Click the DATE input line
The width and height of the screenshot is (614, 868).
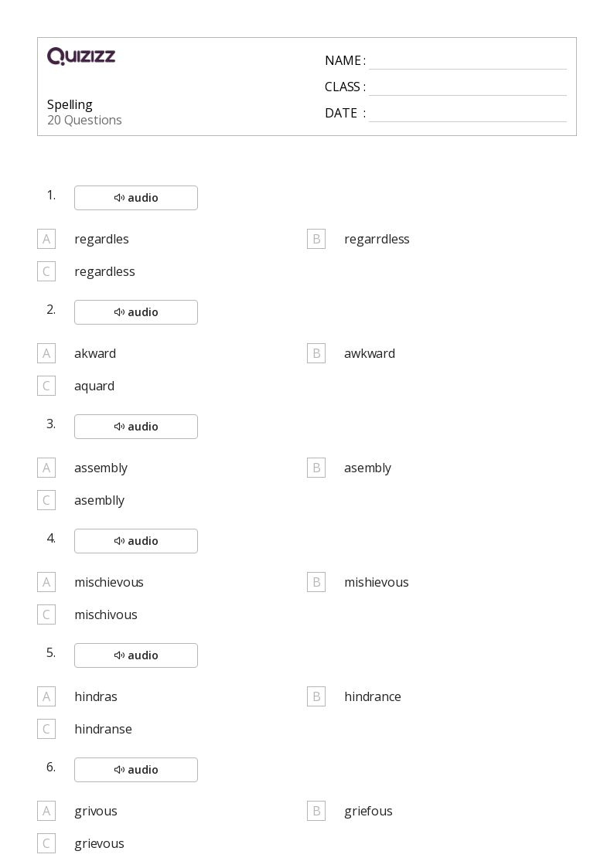tap(467, 114)
